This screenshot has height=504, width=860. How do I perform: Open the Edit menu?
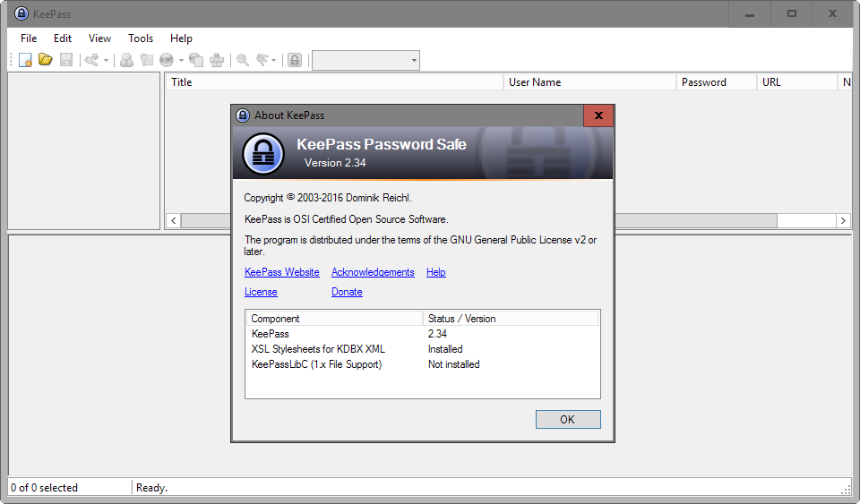pyautogui.click(x=63, y=38)
